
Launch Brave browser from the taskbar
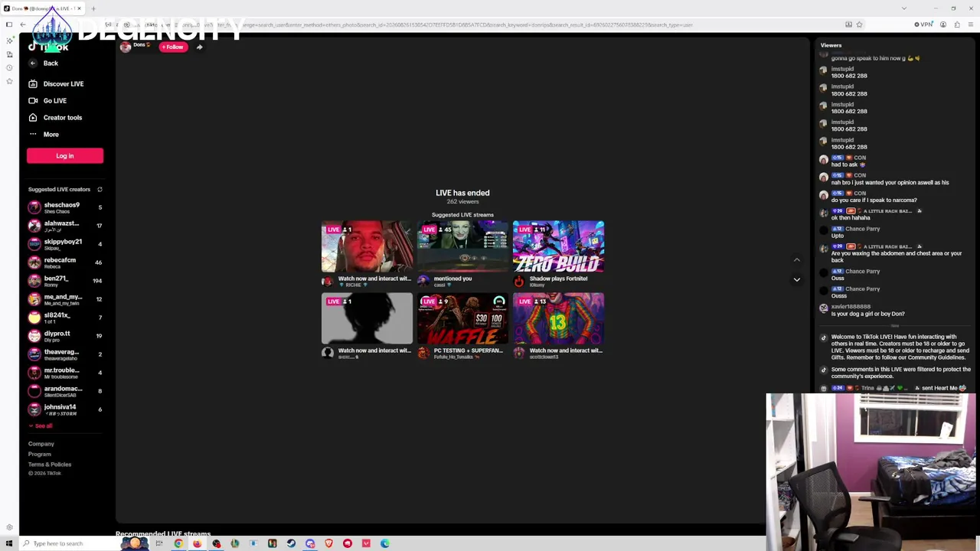click(328, 543)
